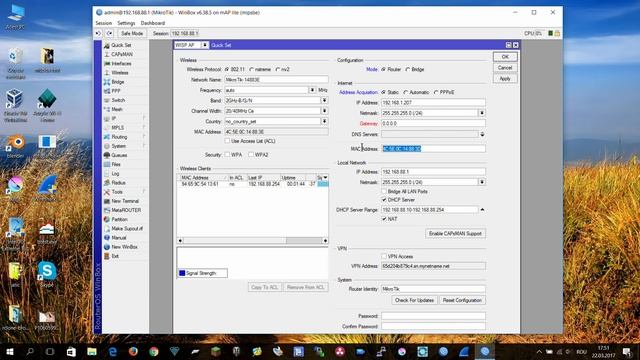640x360 pixels.
Task: Open Country dropdown arrow
Action: pos(324,121)
